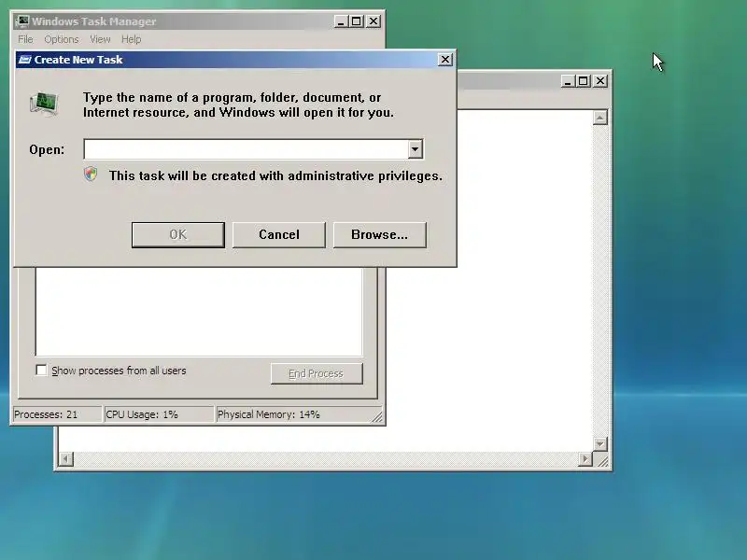Maximize the background window behind Task Manager

point(583,81)
